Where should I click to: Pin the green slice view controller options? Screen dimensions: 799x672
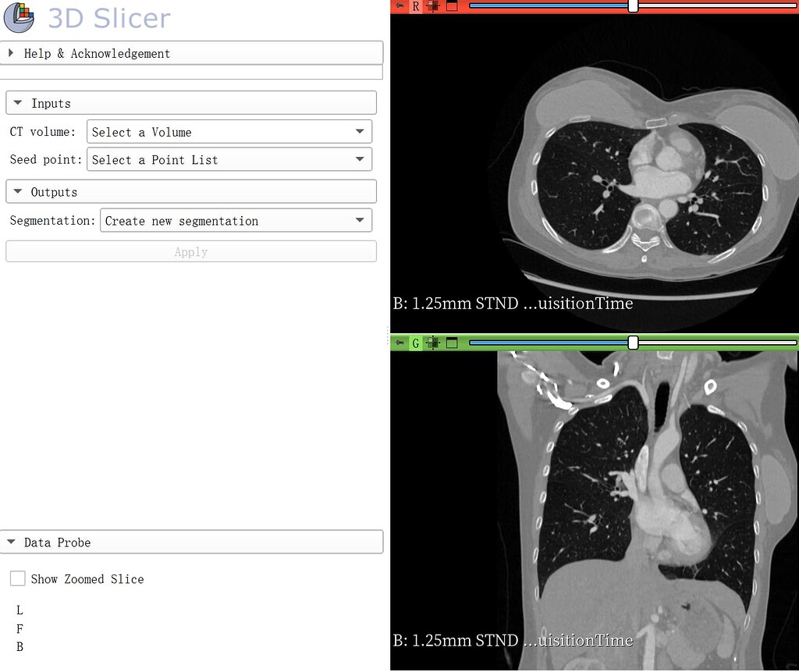(x=400, y=342)
